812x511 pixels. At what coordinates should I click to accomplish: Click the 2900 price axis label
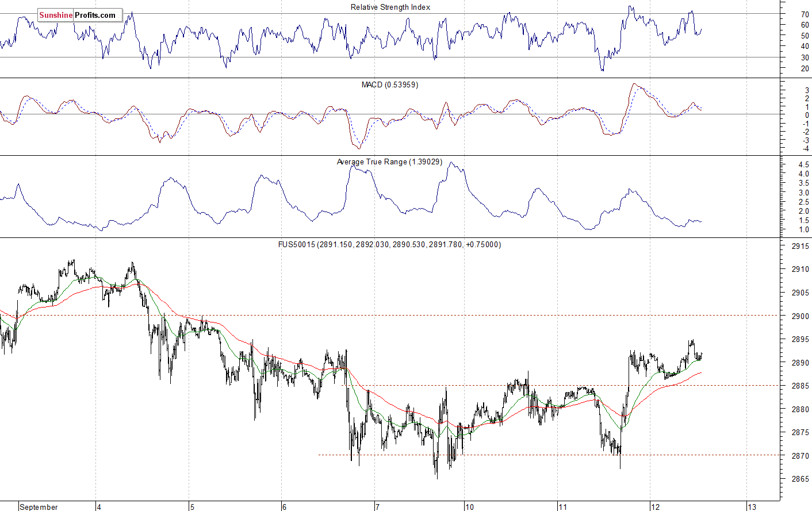pyautogui.click(x=800, y=316)
